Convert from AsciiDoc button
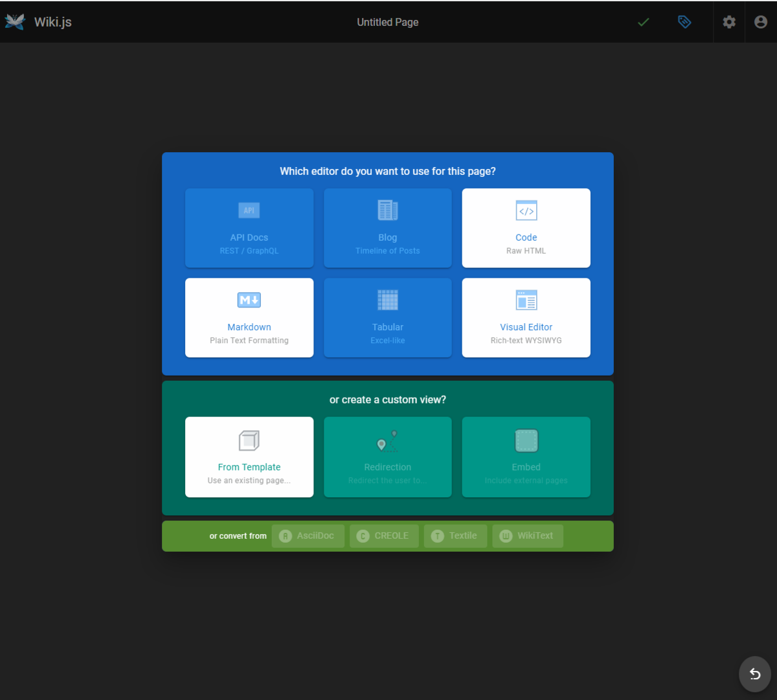The image size is (777, 700). coord(308,536)
